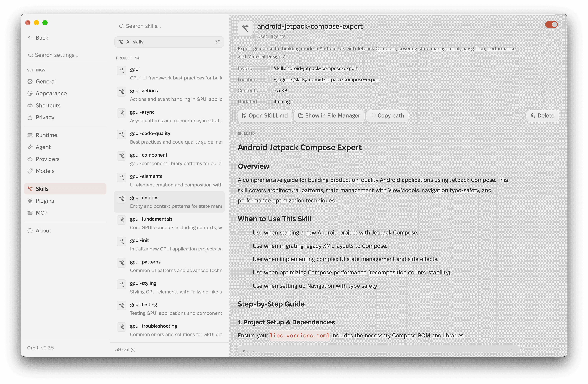Image resolution: width=588 pixels, height=384 pixels.
Task: Click Open SKILL.md button
Action: point(265,115)
